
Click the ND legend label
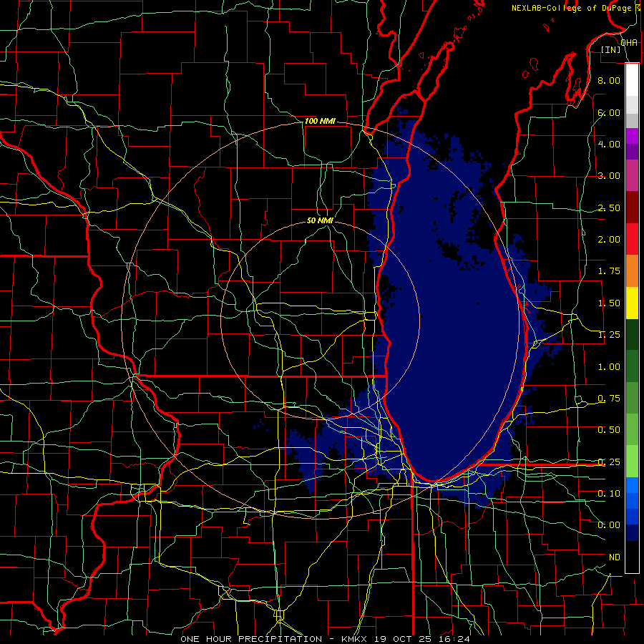point(615,557)
